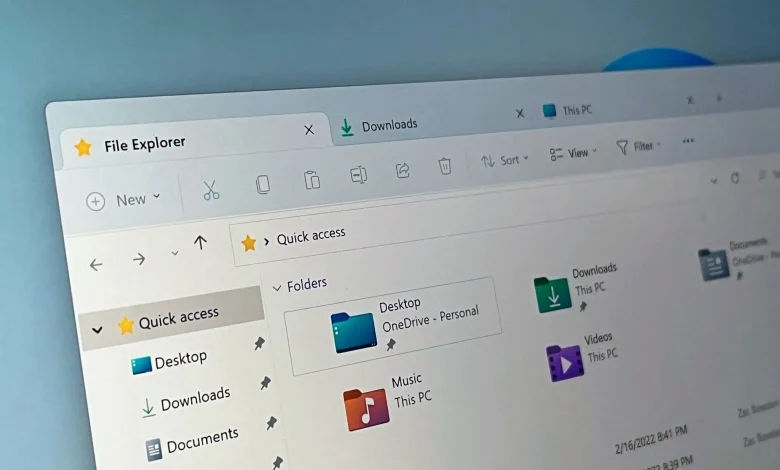Select Quick access in the sidebar
The width and height of the screenshot is (780, 470).
[172, 318]
